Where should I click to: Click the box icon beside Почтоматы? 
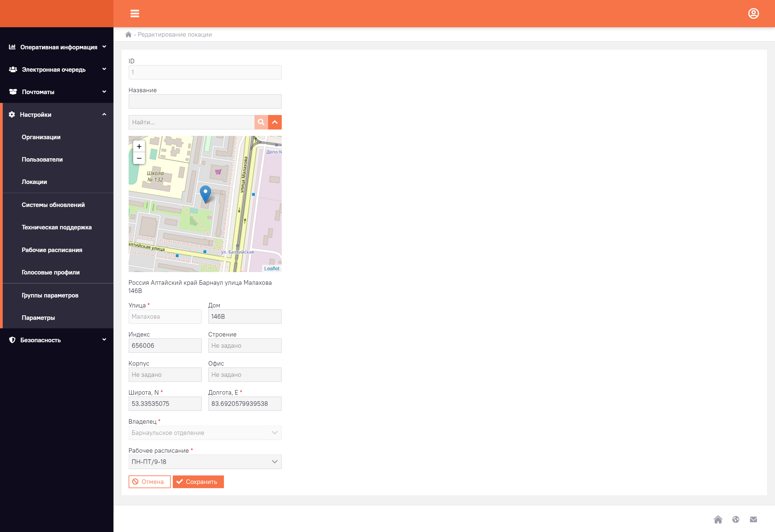(13, 92)
